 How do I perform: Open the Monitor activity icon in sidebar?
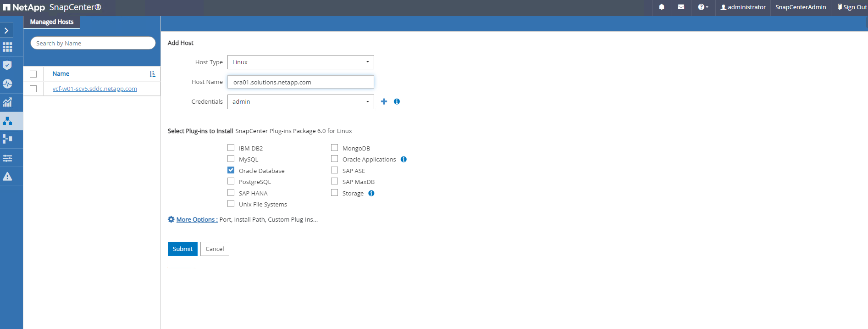tap(7, 84)
